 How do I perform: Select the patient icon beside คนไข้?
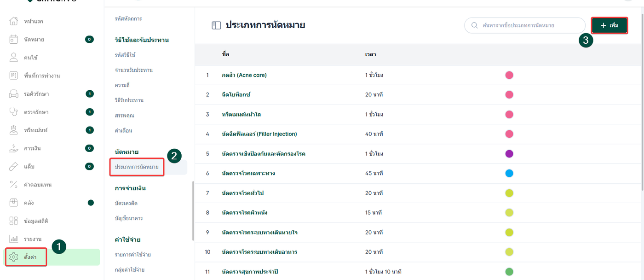[x=14, y=58]
